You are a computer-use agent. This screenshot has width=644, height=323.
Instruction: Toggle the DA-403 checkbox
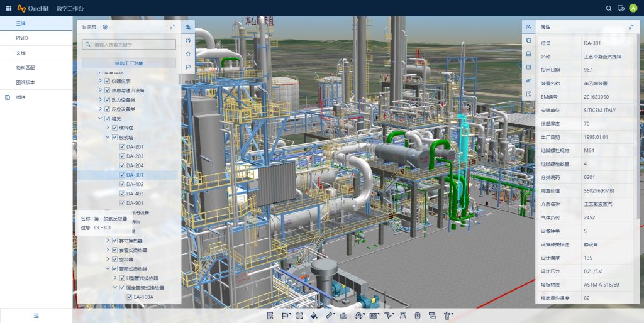point(122,194)
